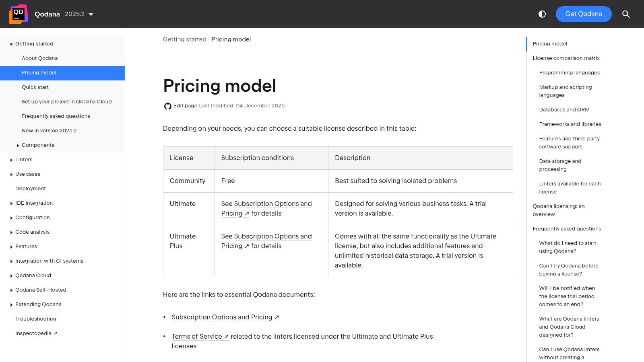Click the Edit page link
Viewport: 644px width, 362px height.
tap(185, 106)
